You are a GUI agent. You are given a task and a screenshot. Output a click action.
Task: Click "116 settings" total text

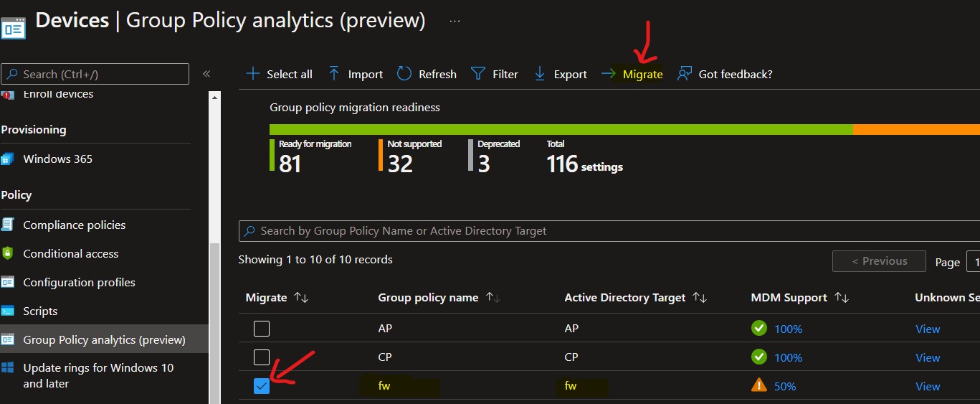point(585,164)
